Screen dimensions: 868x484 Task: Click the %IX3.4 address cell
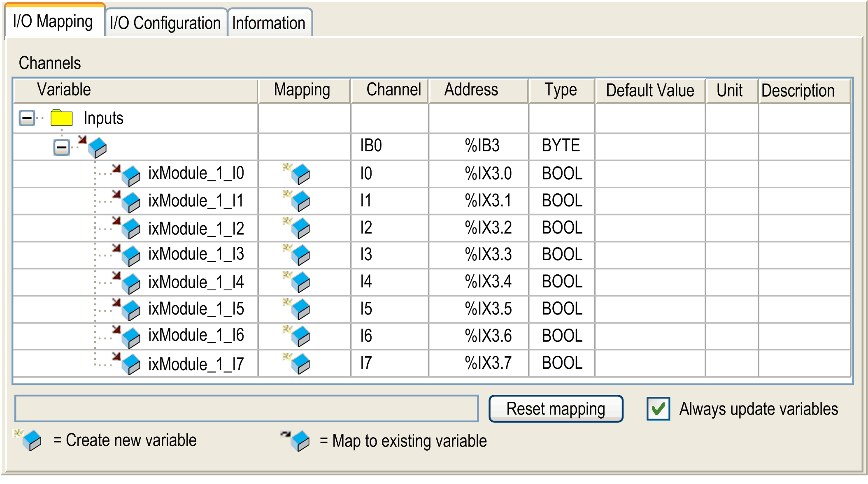tap(478, 282)
